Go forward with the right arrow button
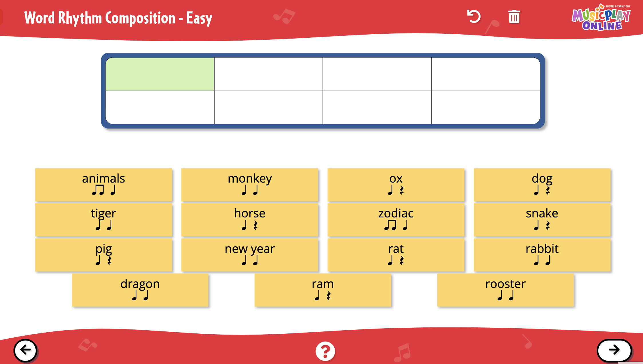 pyautogui.click(x=614, y=350)
